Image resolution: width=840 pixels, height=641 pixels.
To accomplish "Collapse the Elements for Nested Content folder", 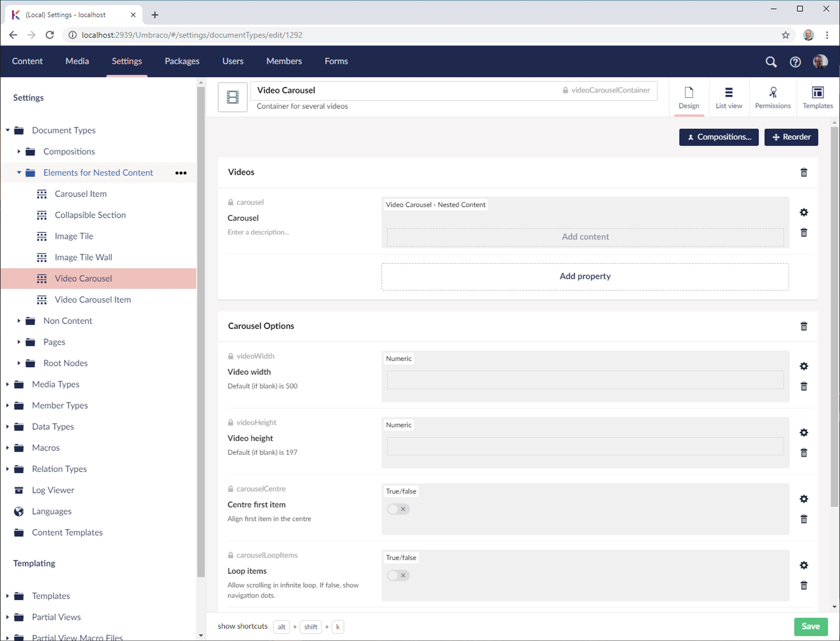I will pos(19,172).
